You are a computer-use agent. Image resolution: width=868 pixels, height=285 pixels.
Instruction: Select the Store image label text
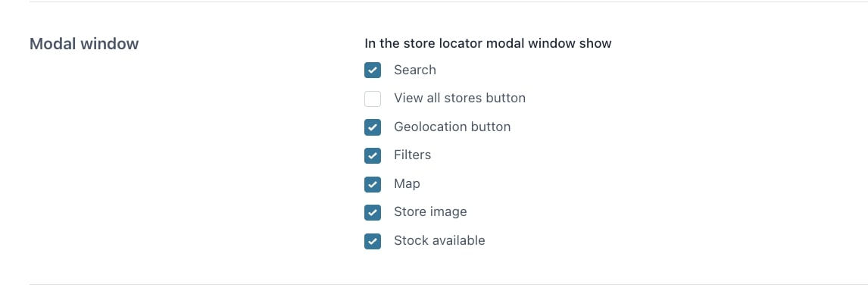point(431,211)
